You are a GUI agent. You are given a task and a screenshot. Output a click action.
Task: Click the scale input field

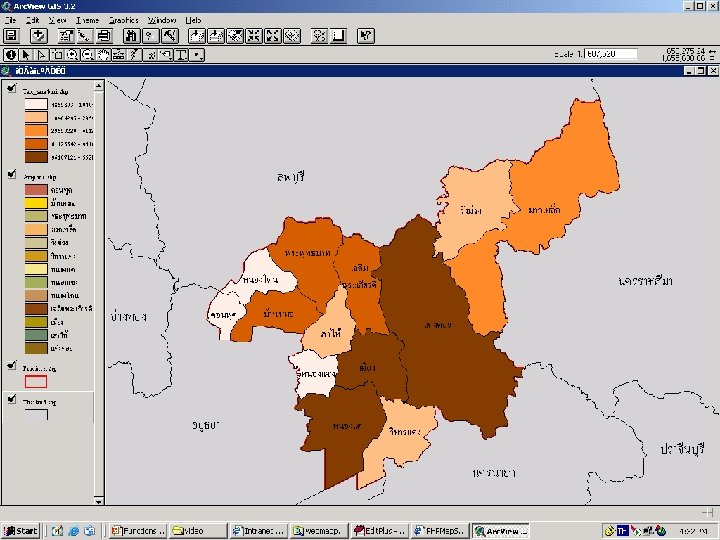(611, 54)
